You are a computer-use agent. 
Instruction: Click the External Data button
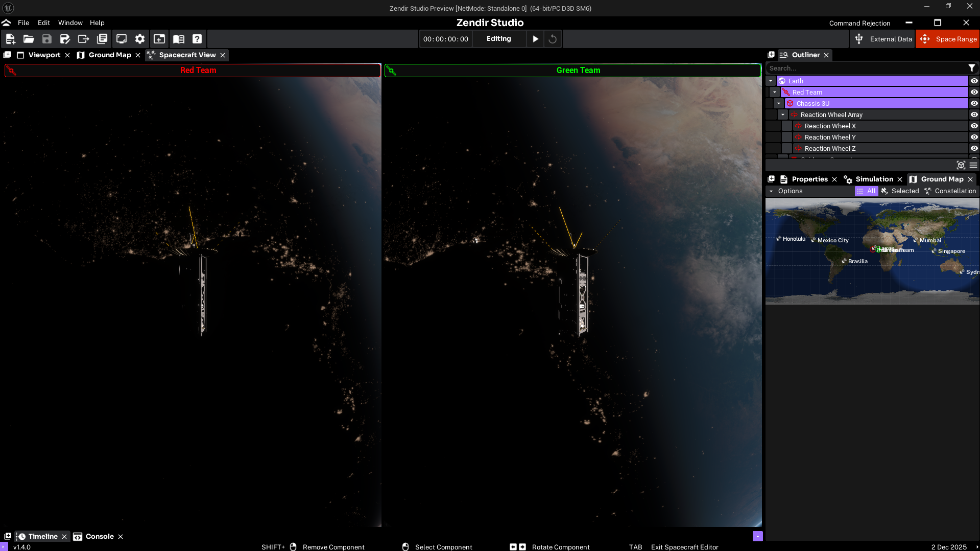click(883, 39)
